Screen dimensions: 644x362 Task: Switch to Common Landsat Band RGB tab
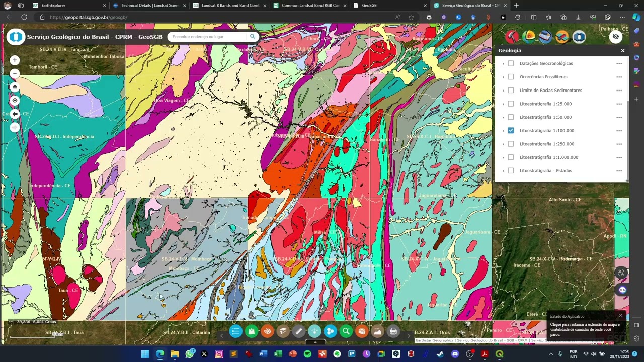coord(309,6)
